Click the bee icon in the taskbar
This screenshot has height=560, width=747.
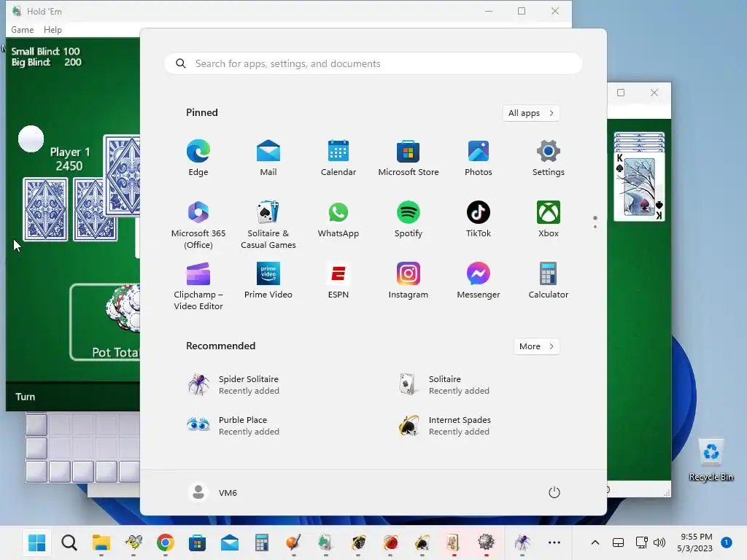(x=133, y=542)
